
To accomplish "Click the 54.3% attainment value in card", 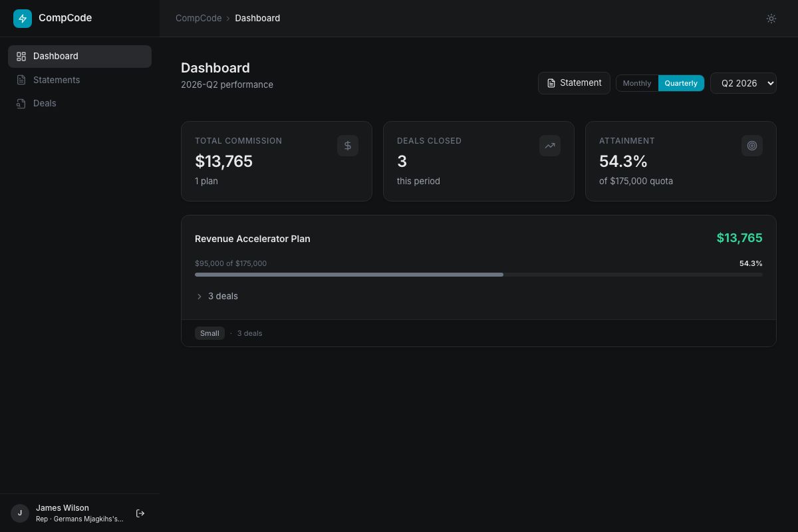I will click(x=623, y=162).
